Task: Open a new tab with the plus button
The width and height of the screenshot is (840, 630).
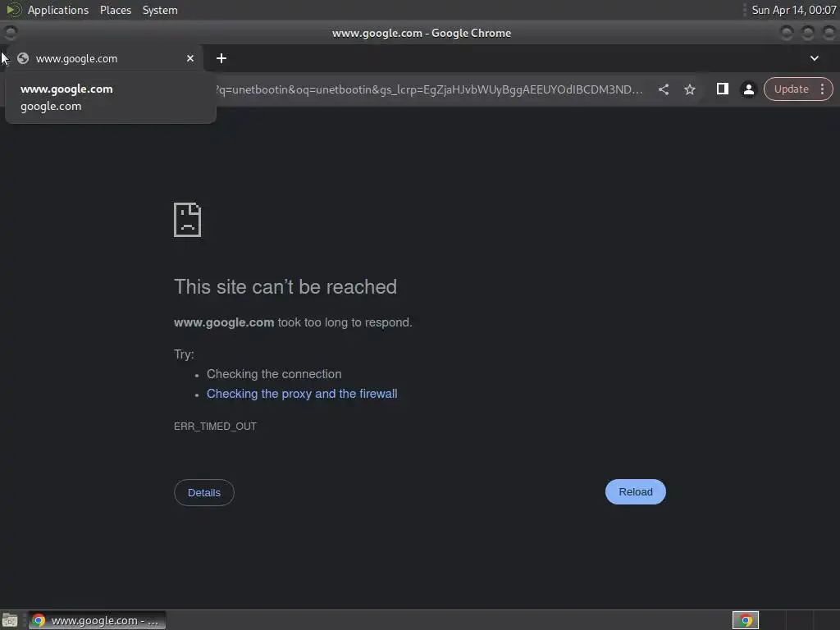Action: (x=221, y=58)
